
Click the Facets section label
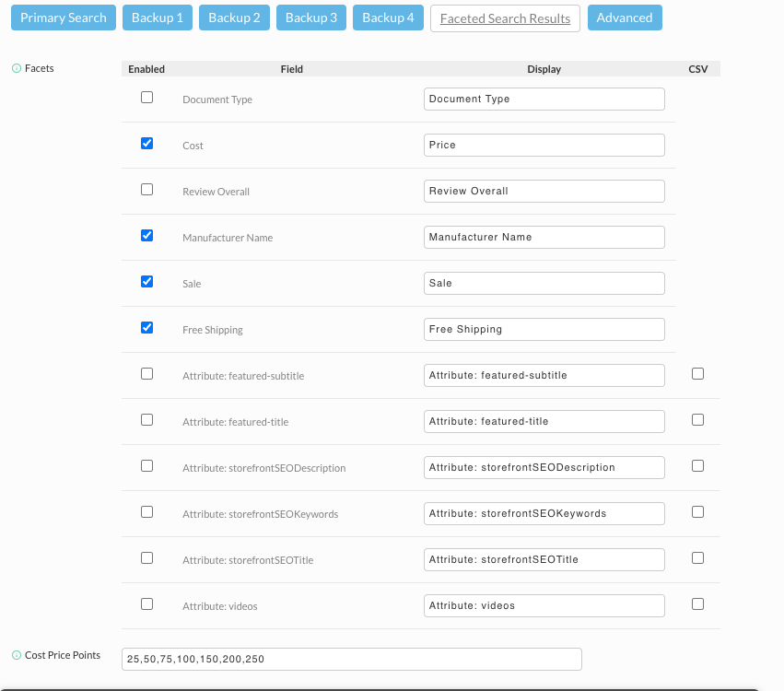tap(39, 68)
